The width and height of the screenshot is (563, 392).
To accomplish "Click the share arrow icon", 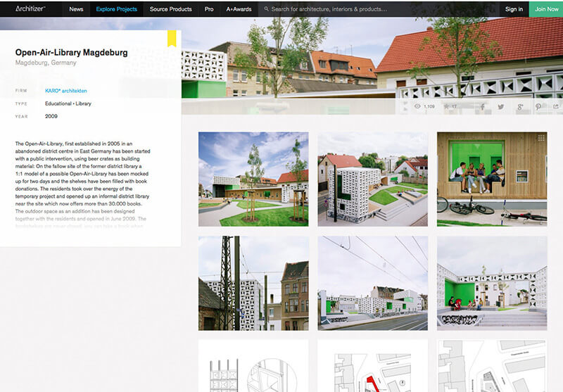I will [556, 106].
